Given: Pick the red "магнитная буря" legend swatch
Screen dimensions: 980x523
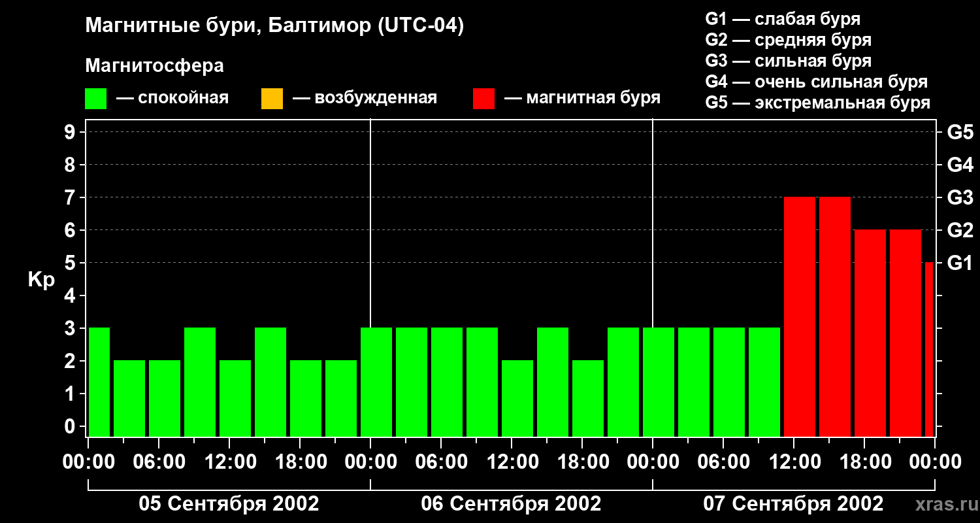Looking at the screenshot, I should (x=483, y=99).
